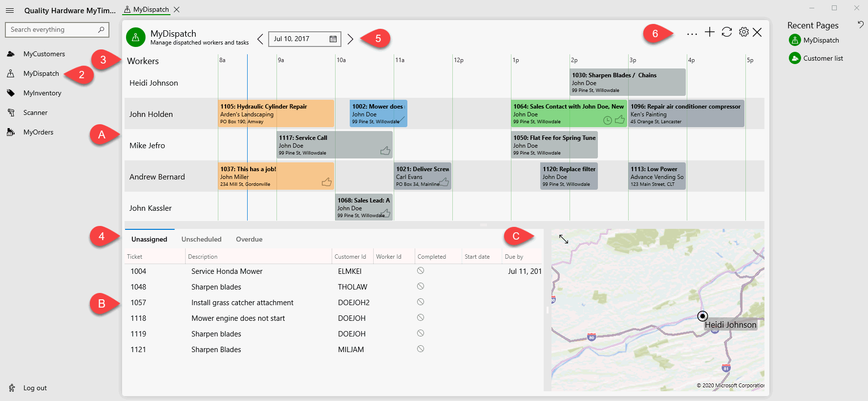Open the settings gear in MyDispatch
Image resolution: width=868 pixels, height=401 pixels.
(743, 32)
